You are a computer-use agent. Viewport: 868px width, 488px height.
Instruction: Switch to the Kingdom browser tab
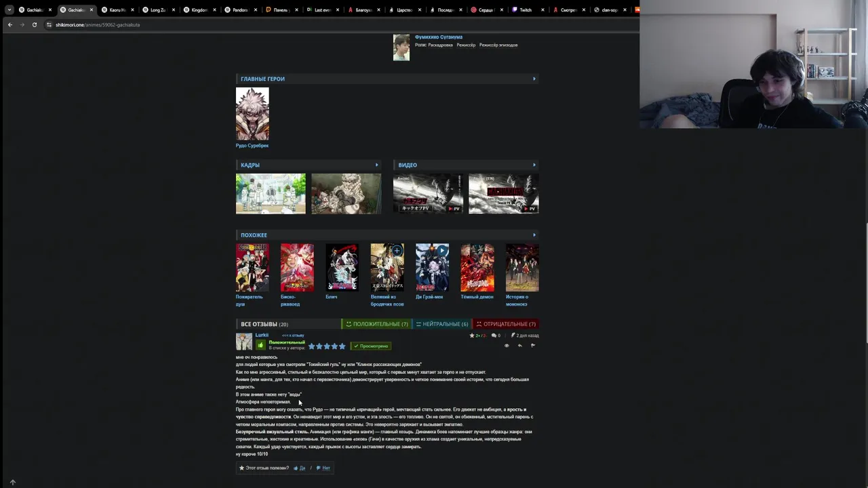199,9
